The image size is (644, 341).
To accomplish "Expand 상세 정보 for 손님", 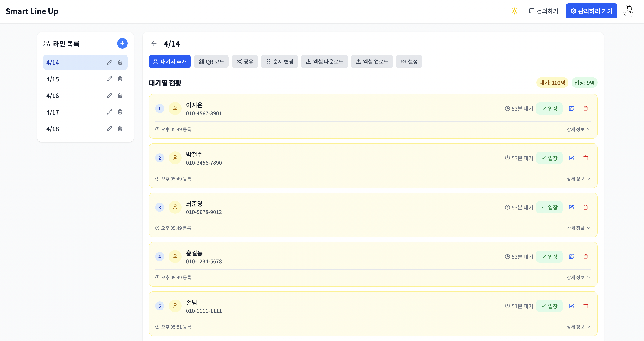I will [578, 327].
